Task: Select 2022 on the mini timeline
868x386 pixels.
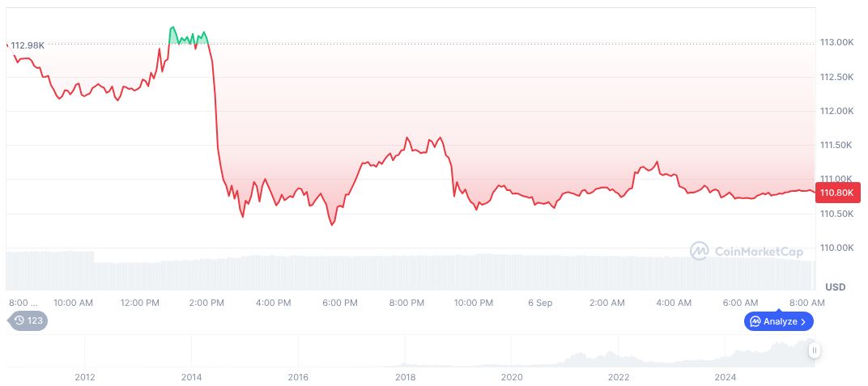Action: [x=619, y=376]
